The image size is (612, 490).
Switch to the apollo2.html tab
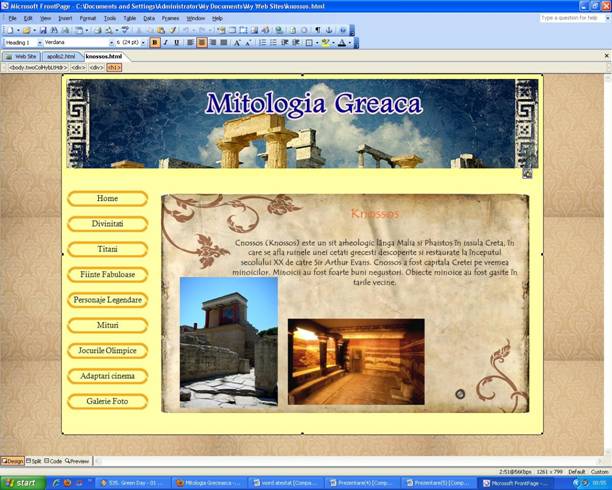61,56
